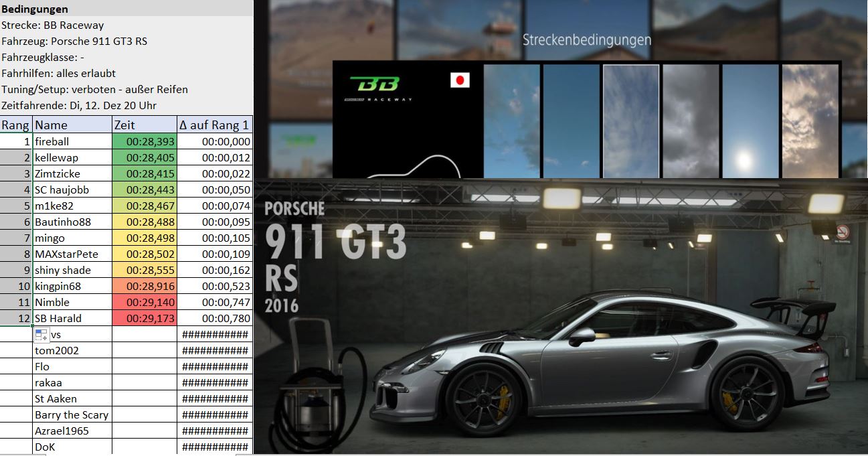Screen dimensions: 868x456
Task: Click the Streckenbedingungen heading
Action: [x=587, y=40]
